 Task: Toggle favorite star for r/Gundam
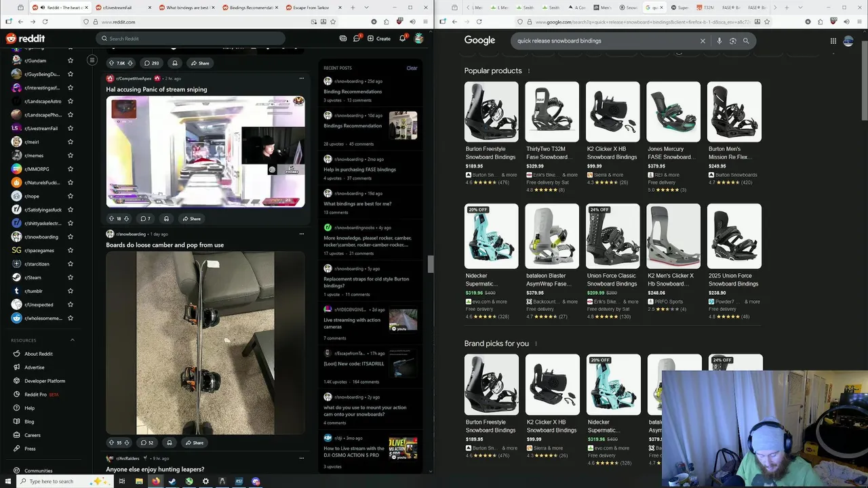point(71,61)
